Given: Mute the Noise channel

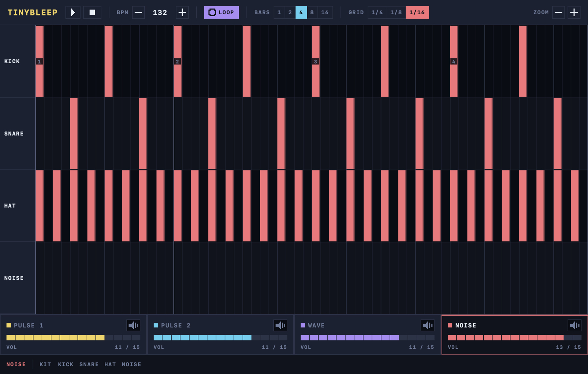Looking at the screenshot, I should coord(574,325).
